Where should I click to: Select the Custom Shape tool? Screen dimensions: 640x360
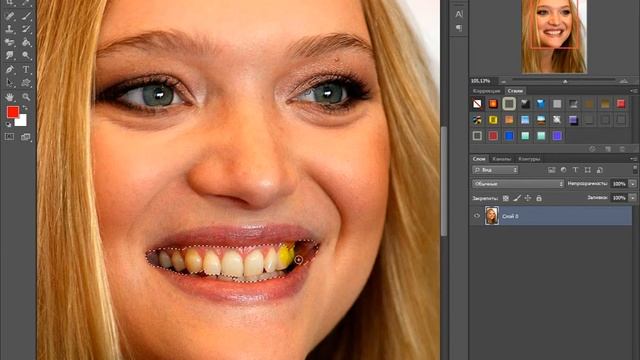(x=26, y=83)
